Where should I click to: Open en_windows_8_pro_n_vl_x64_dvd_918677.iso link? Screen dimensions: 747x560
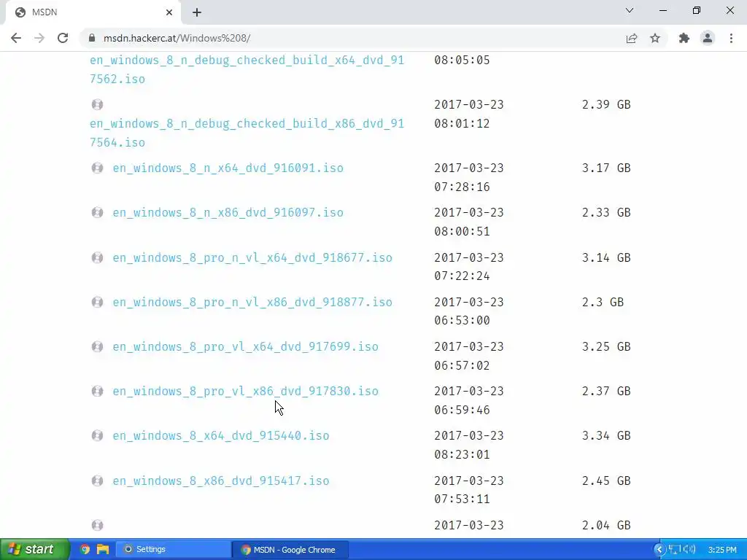(252, 257)
